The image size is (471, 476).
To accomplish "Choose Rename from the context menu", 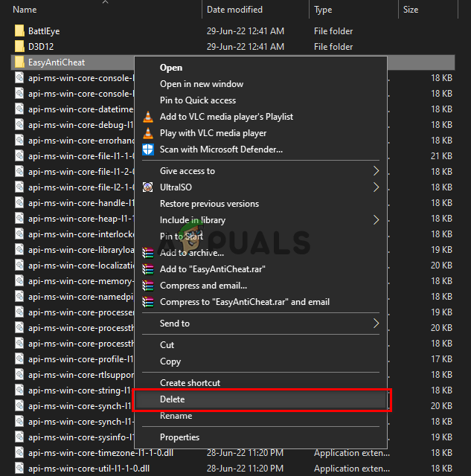I will (176, 416).
